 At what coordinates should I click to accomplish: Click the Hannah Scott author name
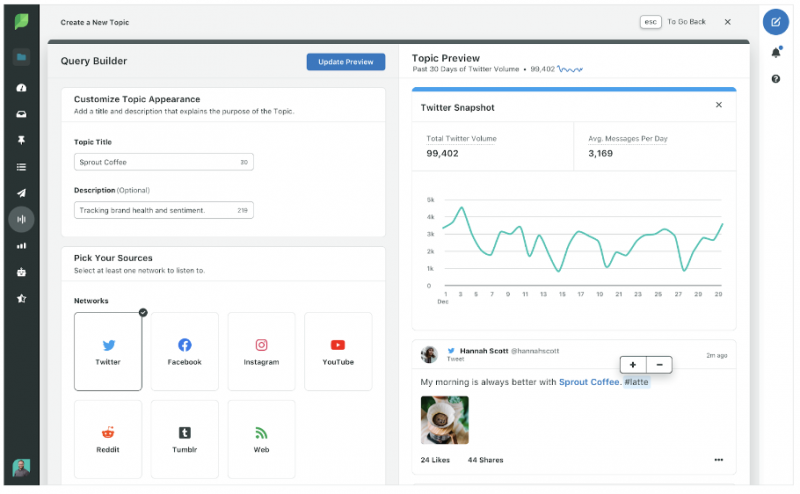tap(484, 351)
